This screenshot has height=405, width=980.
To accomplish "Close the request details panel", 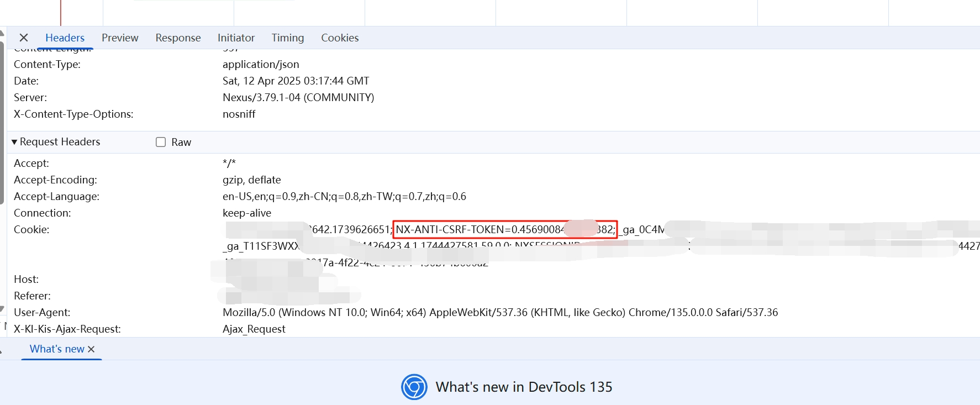I will pyautogui.click(x=24, y=38).
